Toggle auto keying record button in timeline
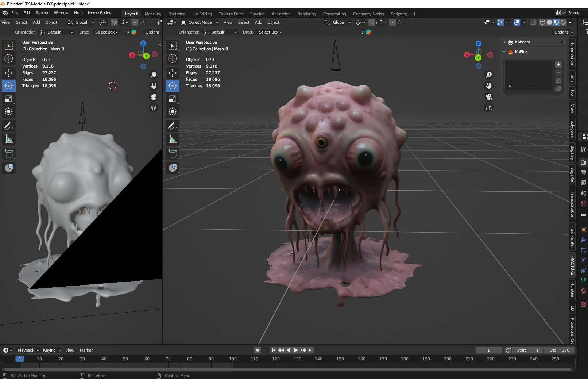Viewport: 588px width, 379px height. (258, 350)
